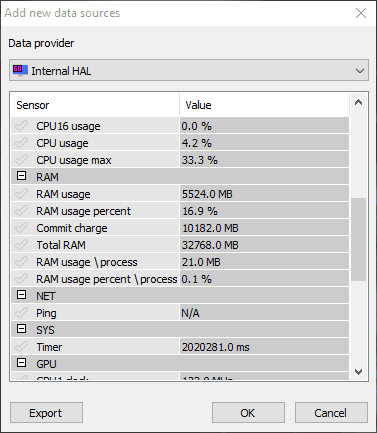
Task: Open the Data provider dropdown
Action: pyautogui.click(x=189, y=70)
